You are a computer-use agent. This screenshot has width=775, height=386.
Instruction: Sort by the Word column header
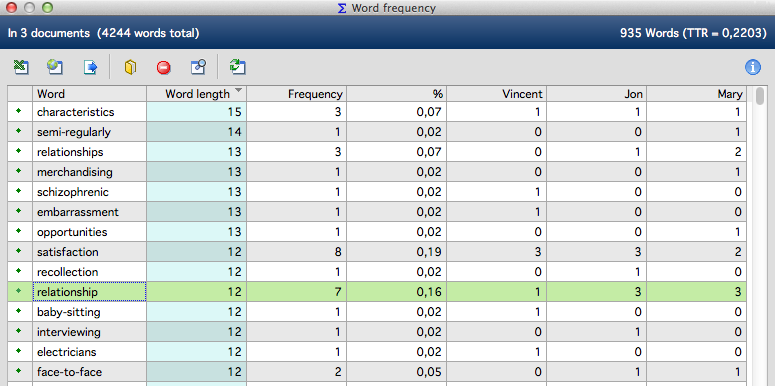[x=89, y=94]
